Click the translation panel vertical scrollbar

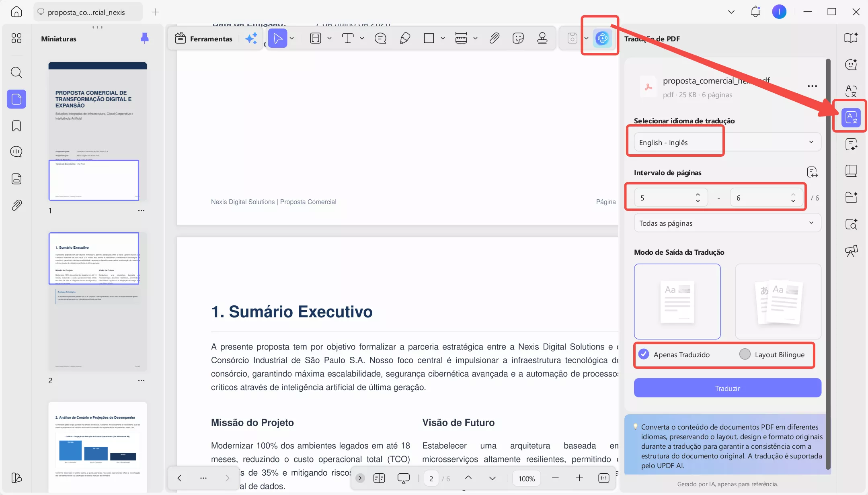pos(828,263)
